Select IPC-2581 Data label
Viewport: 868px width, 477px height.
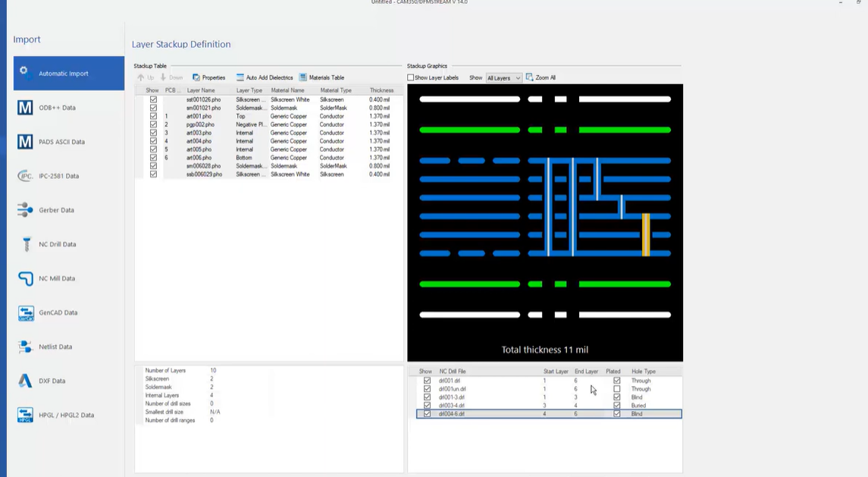click(x=58, y=176)
